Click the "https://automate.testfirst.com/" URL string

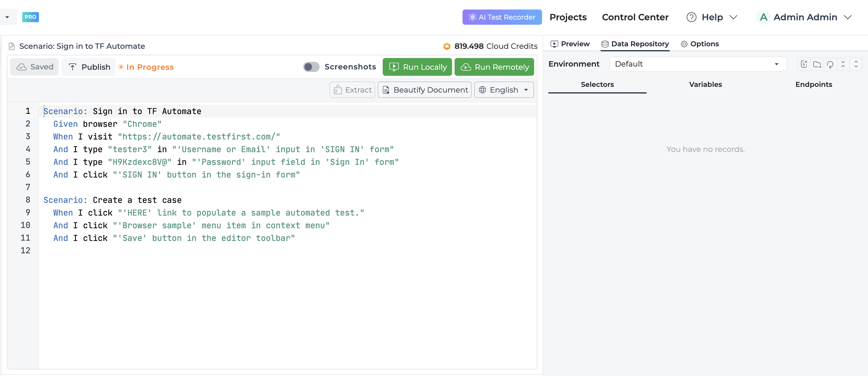click(199, 137)
